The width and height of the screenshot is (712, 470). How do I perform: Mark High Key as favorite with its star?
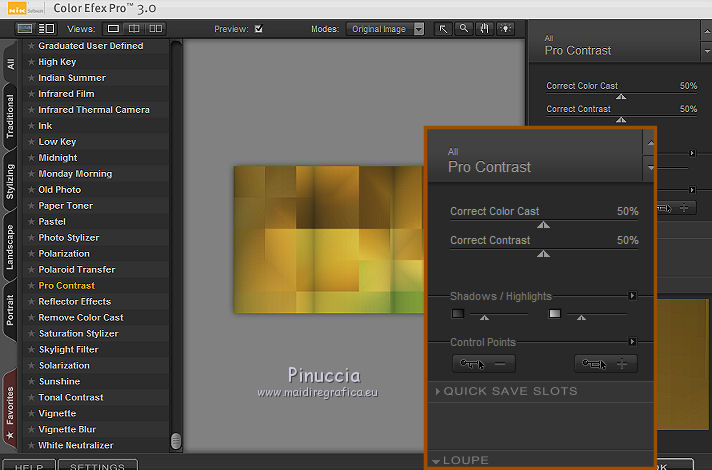[x=31, y=62]
